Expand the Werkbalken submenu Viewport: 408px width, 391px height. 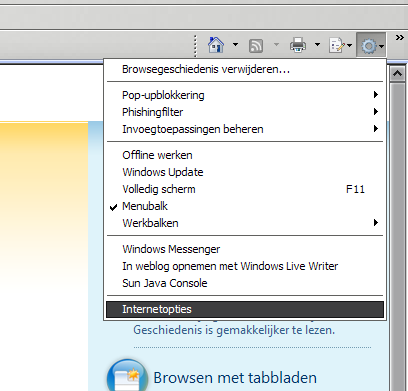tap(245, 223)
